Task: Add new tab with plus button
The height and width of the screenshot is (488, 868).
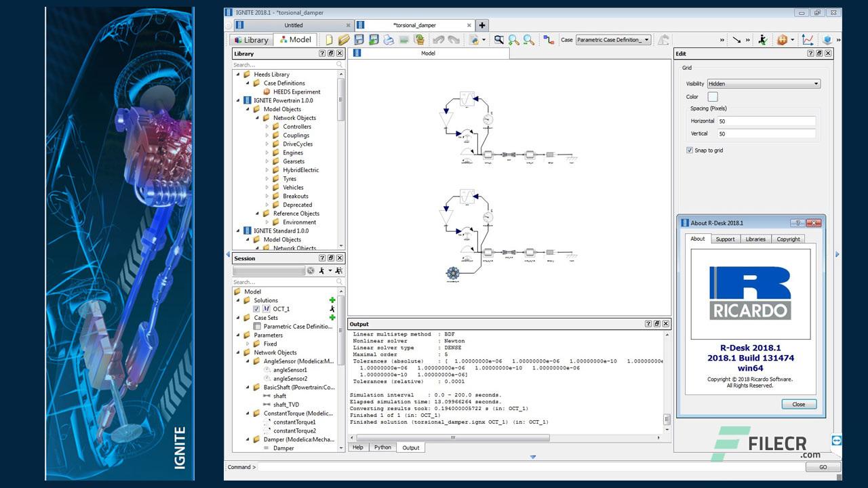Action: point(482,25)
